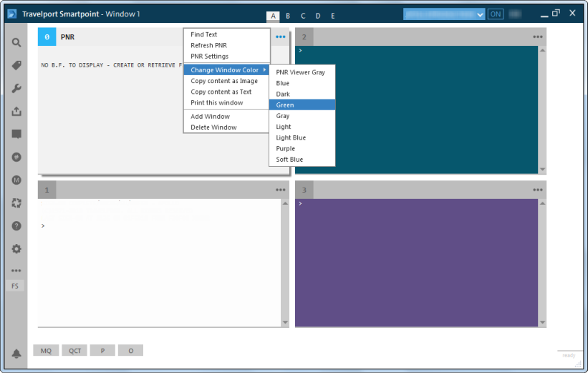The height and width of the screenshot is (373, 588).
Task: Toggle the ON switch in title bar
Action: coord(496,14)
